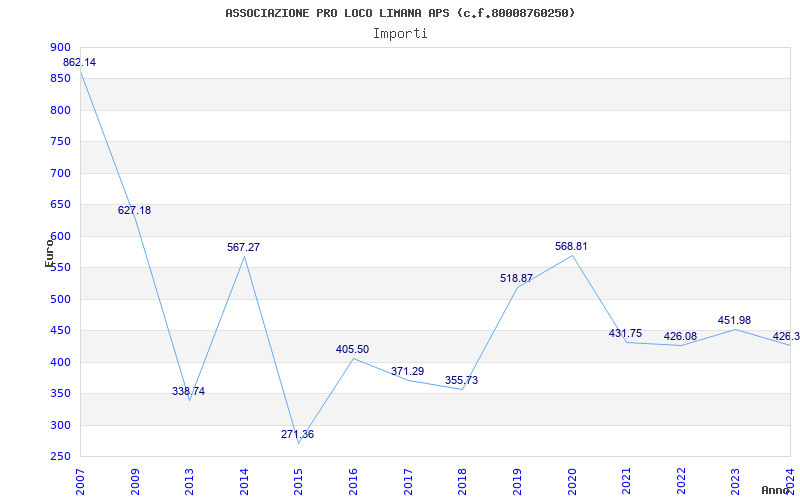800x500 pixels.
Task: Click the 800 y-axis tick label
Action: coord(60,110)
